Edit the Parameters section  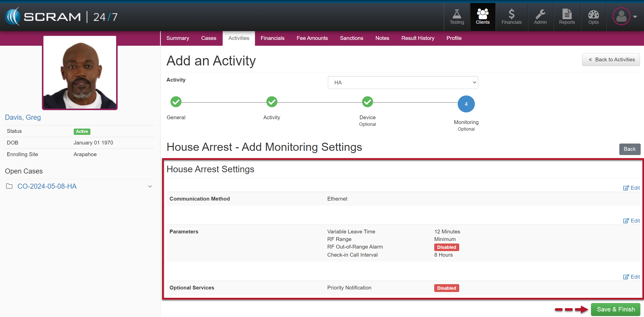631,221
